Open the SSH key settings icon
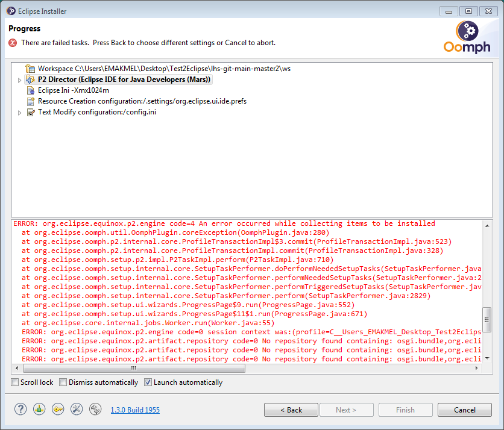 point(58,409)
